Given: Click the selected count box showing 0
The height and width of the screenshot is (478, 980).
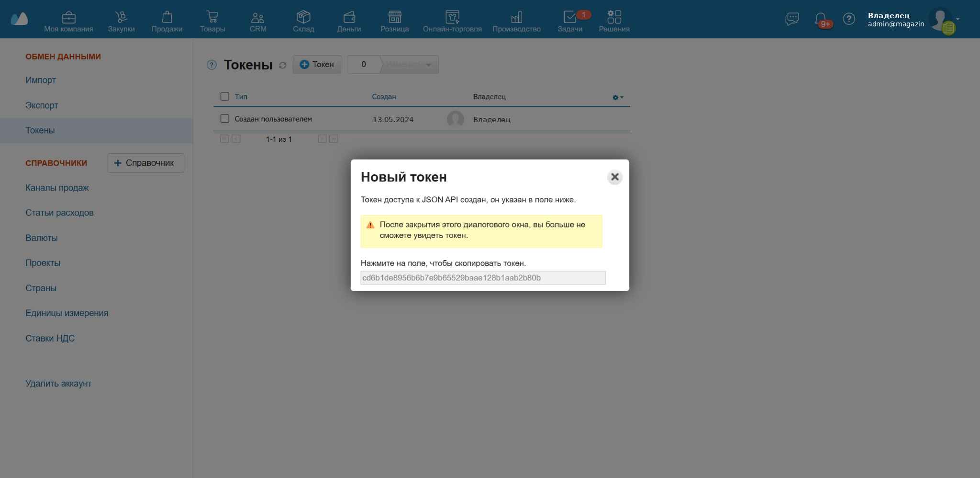Looking at the screenshot, I should tap(364, 64).
